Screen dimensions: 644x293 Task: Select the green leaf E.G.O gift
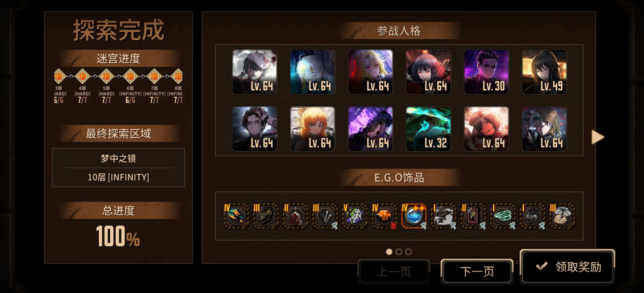503,216
